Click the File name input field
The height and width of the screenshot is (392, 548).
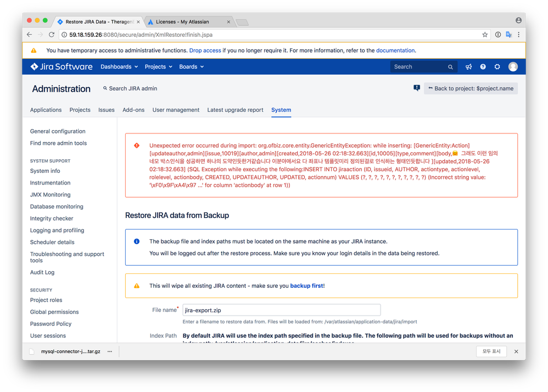click(282, 310)
